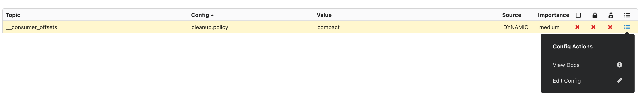Click the cleanup.policy config cell
Viewport: 644px width, 98px height.
[x=210, y=27]
